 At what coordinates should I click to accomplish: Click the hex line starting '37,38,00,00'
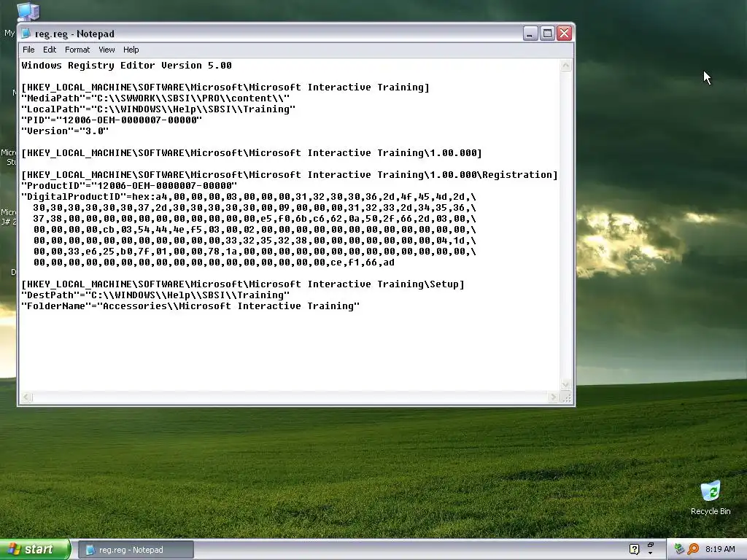[255, 219]
